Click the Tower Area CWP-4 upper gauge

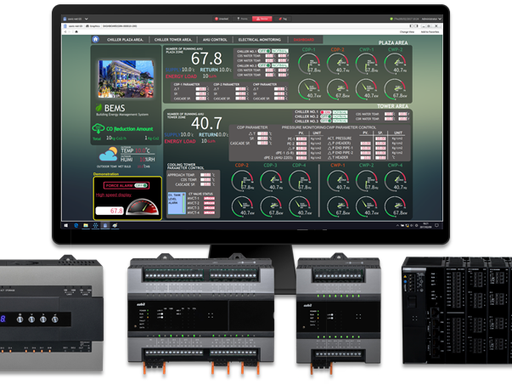coord(395,180)
